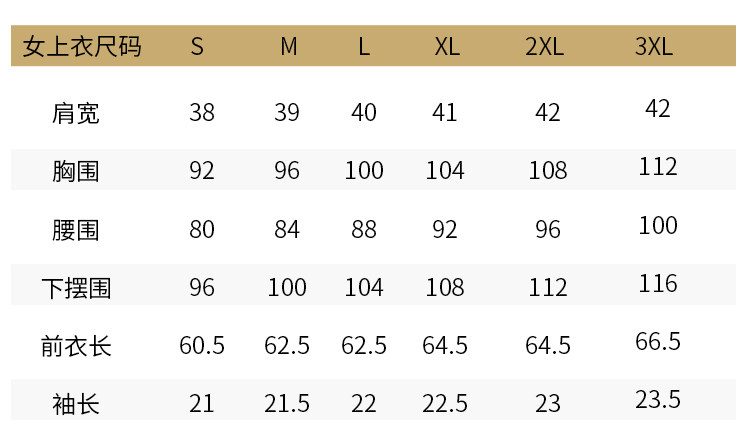Select the 38 shoulder width value
This screenshot has width=750, height=439.
pos(202,113)
